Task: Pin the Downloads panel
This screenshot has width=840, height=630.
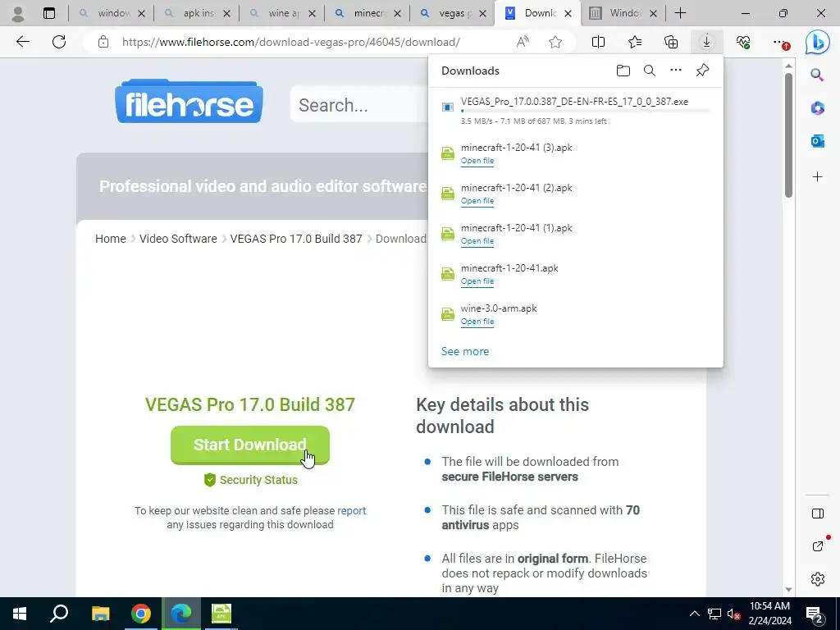Action: [x=702, y=71]
